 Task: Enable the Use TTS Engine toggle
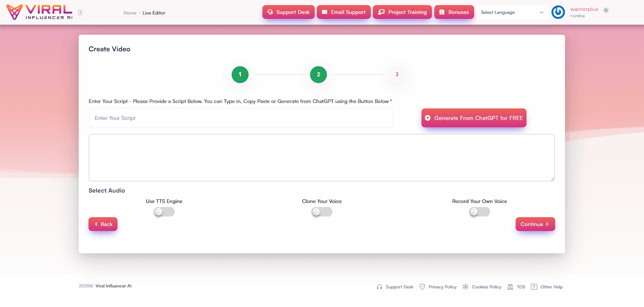coord(164,212)
